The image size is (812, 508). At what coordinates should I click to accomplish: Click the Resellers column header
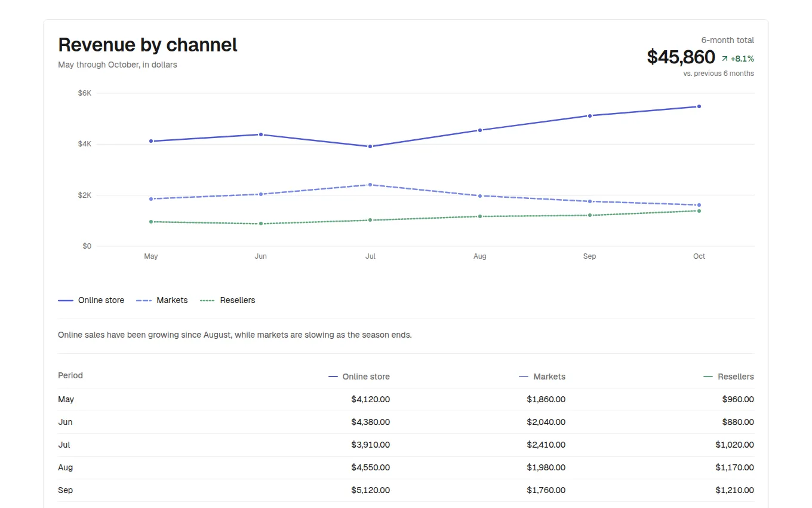coord(729,377)
